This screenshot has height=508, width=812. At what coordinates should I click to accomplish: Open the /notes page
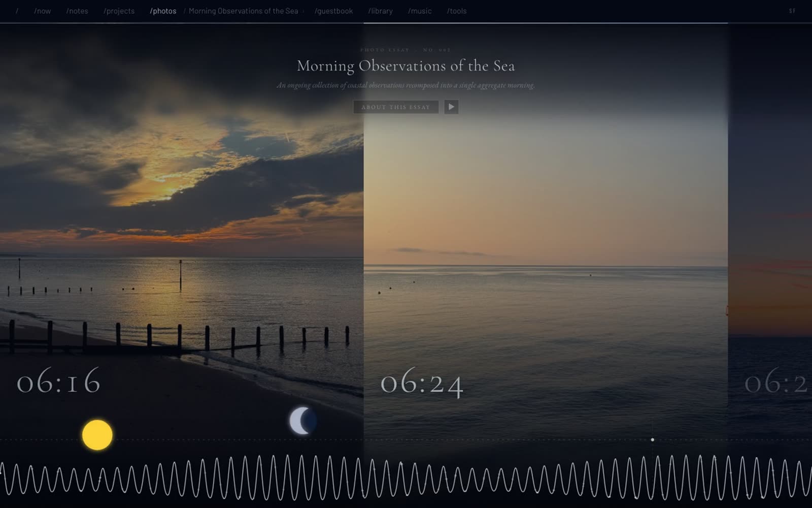pos(77,11)
